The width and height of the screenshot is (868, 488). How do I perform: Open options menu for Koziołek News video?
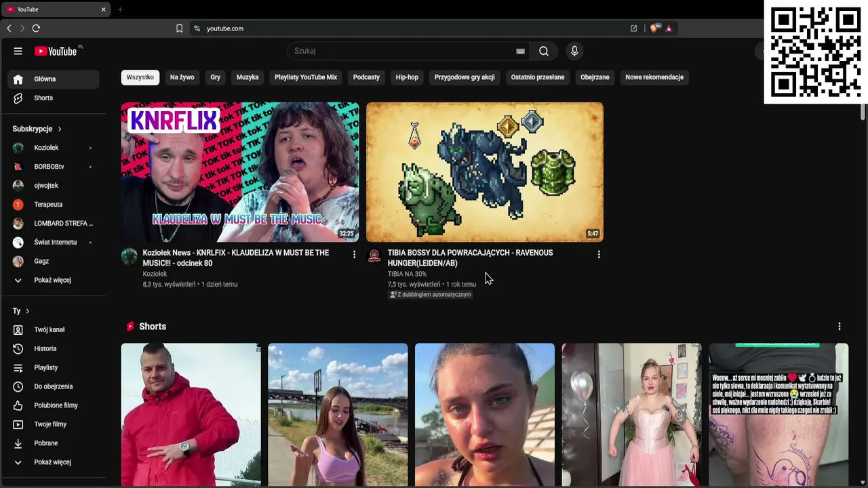pyautogui.click(x=354, y=255)
